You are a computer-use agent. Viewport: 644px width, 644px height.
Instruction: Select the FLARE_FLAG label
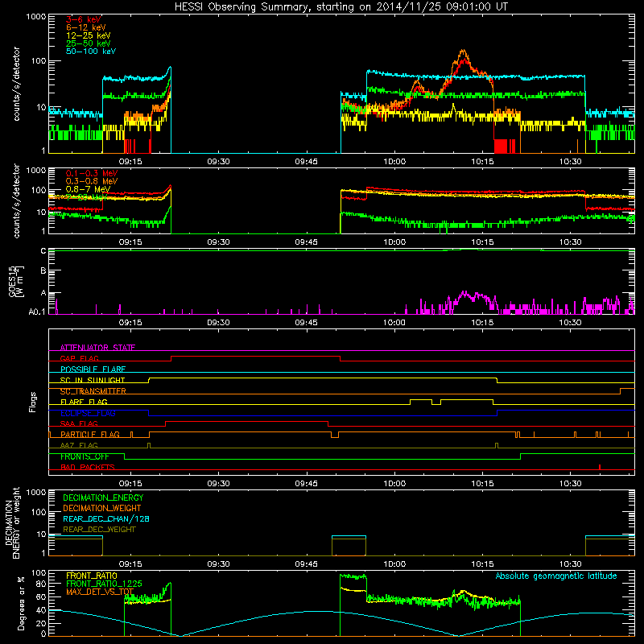[x=84, y=402]
